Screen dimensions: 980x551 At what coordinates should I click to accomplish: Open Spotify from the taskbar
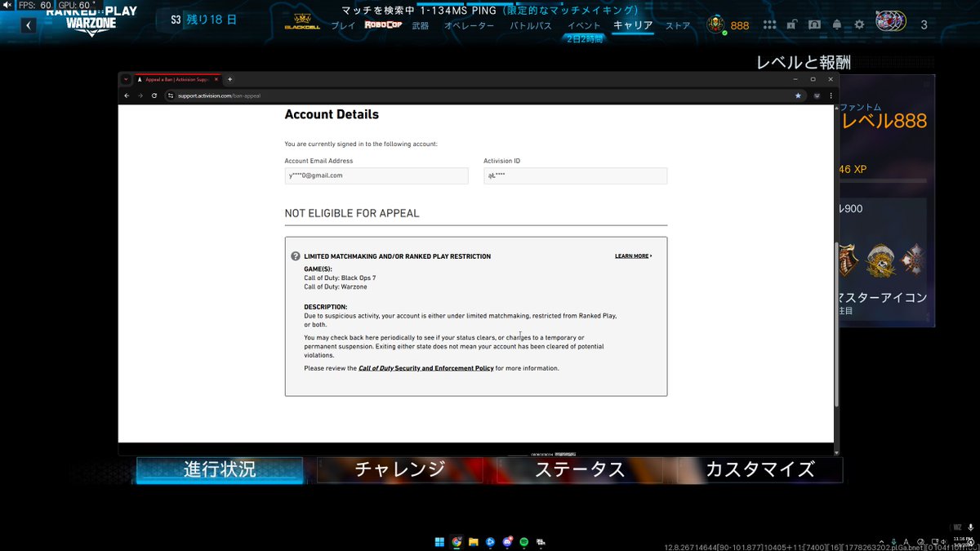(523, 542)
